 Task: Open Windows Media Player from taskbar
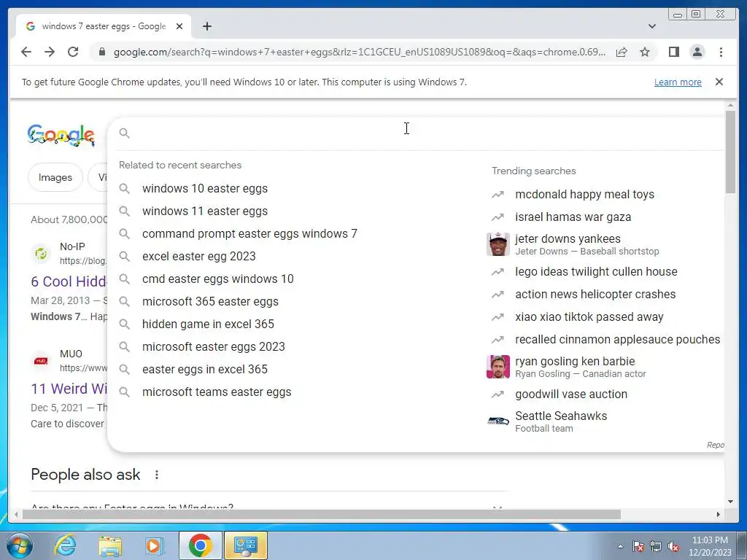(x=155, y=545)
